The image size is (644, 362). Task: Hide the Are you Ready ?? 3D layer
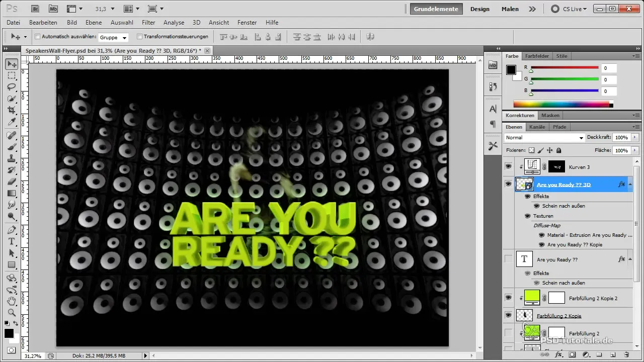(508, 184)
